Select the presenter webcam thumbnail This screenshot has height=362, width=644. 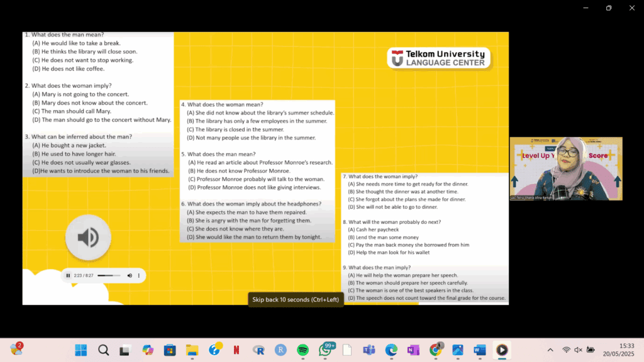(x=565, y=168)
